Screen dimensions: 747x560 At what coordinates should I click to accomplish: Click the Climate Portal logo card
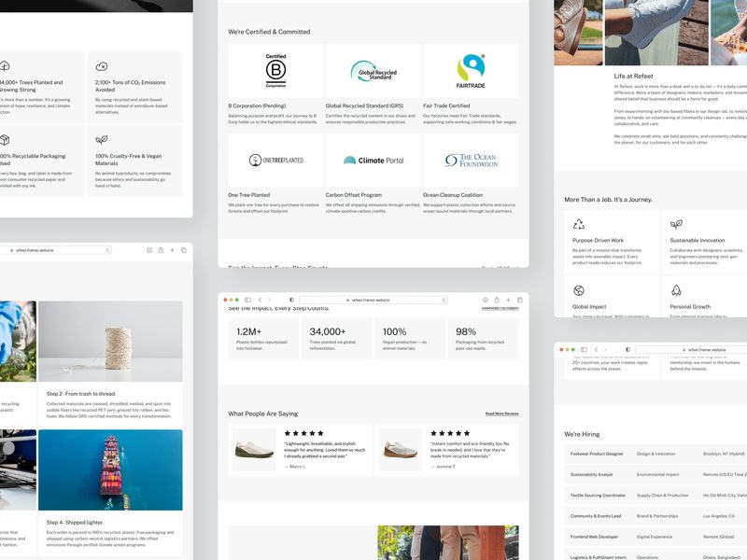[373, 160]
